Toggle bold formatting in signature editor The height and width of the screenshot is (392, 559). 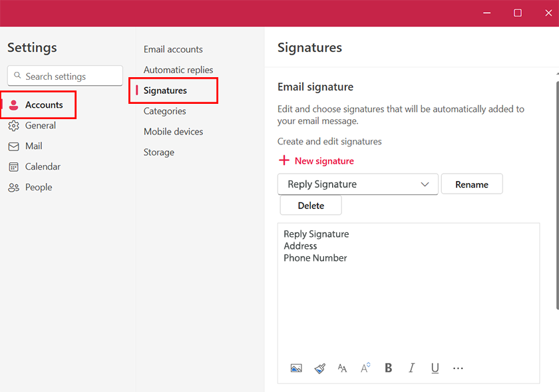click(x=389, y=368)
